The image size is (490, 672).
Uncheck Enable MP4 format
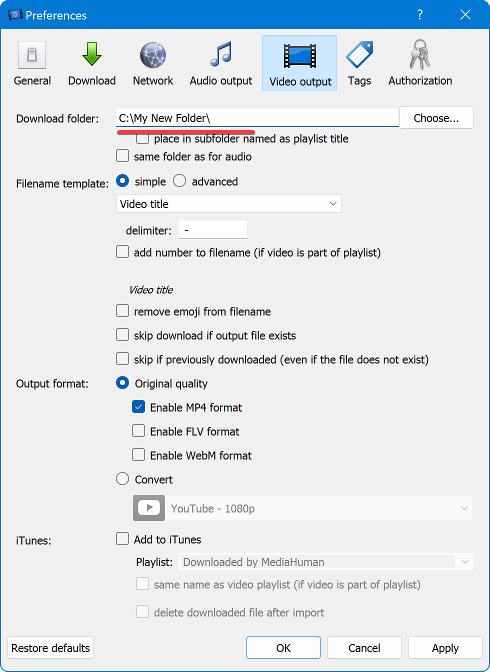click(x=138, y=407)
